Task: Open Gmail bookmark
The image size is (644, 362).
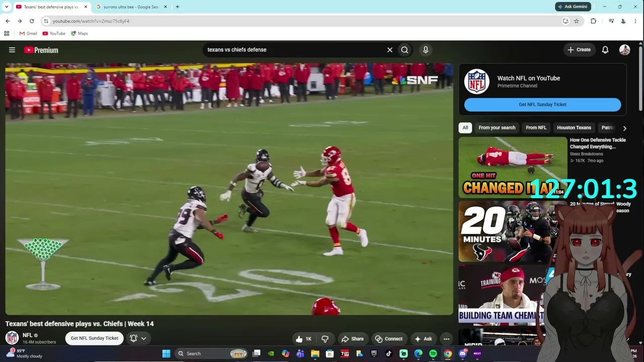Action: [28, 34]
